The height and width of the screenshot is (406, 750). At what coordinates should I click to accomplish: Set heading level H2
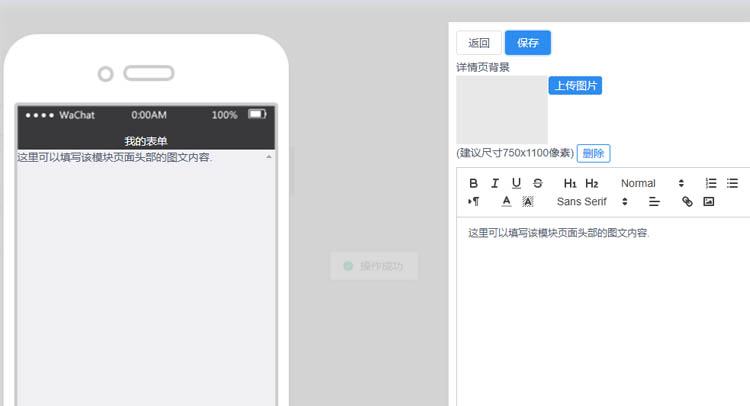[x=592, y=183]
